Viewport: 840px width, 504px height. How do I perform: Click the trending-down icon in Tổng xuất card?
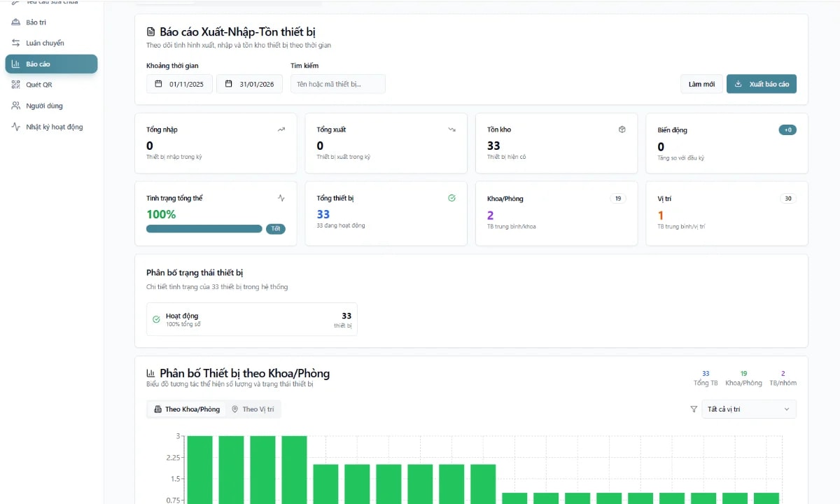click(451, 129)
